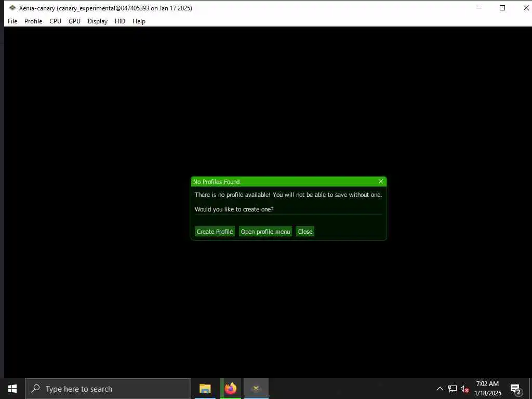Click the Open profile menu button
This screenshot has width=532, height=399.
click(x=265, y=231)
